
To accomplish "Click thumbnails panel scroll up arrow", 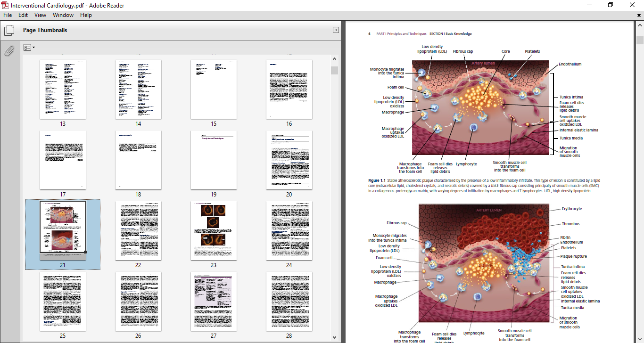I will pos(334,59).
